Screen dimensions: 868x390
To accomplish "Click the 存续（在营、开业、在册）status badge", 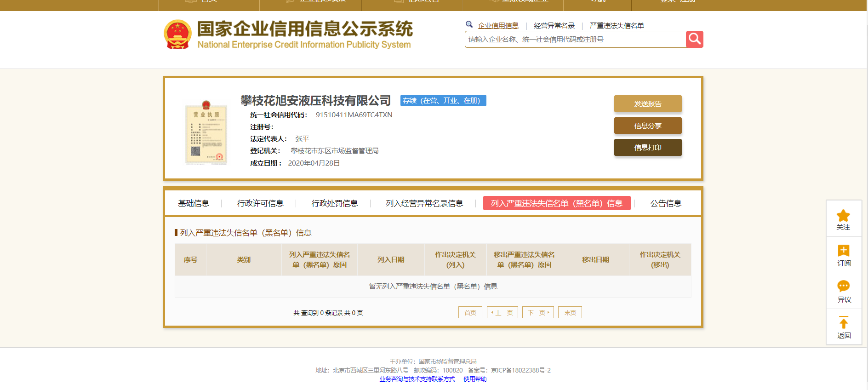I will (x=443, y=100).
